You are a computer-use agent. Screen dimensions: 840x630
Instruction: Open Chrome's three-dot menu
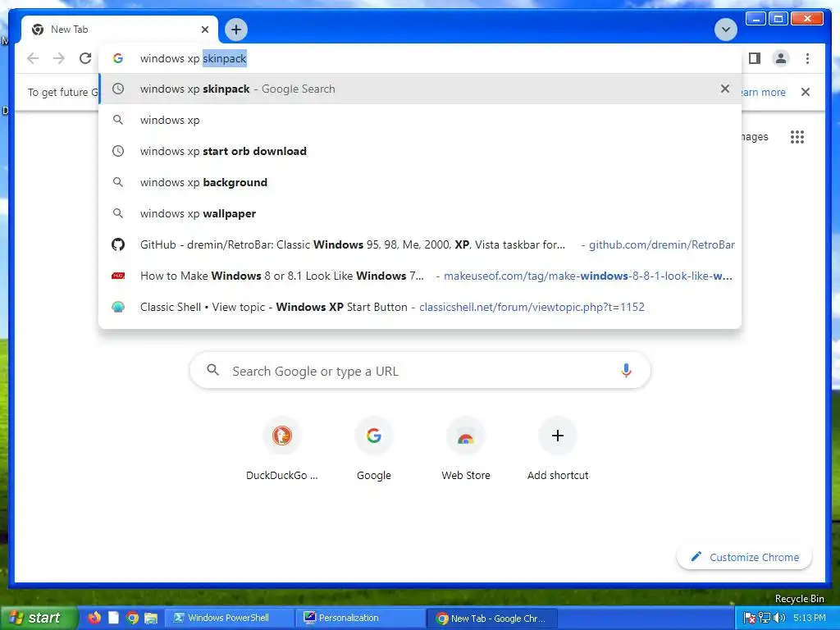click(x=807, y=58)
